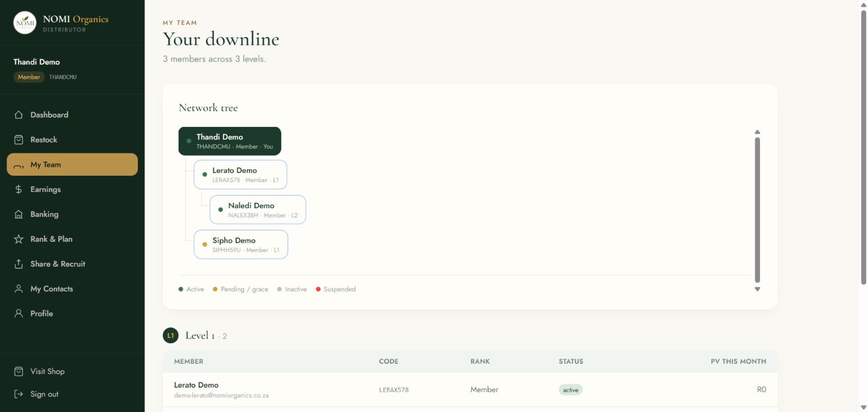The height and width of the screenshot is (412, 868).
Task: Click the Share & Recruit upload icon
Action: click(x=18, y=264)
